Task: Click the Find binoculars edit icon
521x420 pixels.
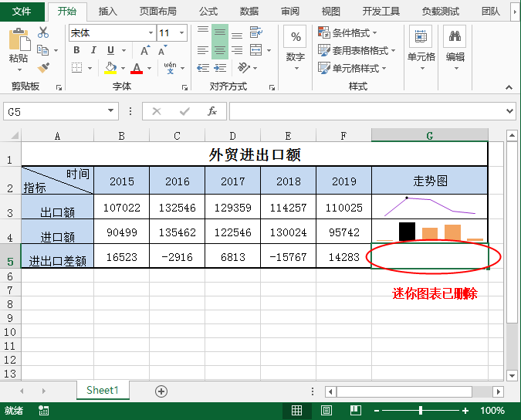Action: pyautogui.click(x=455, y=46)
